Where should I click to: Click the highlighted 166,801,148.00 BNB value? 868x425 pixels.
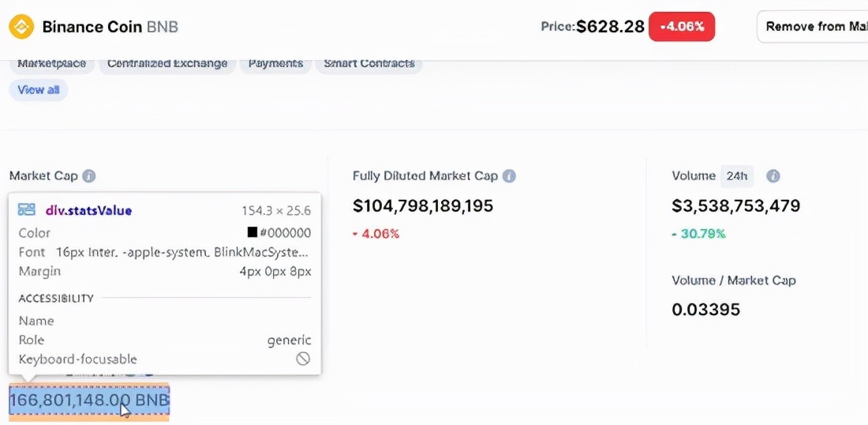89,400
